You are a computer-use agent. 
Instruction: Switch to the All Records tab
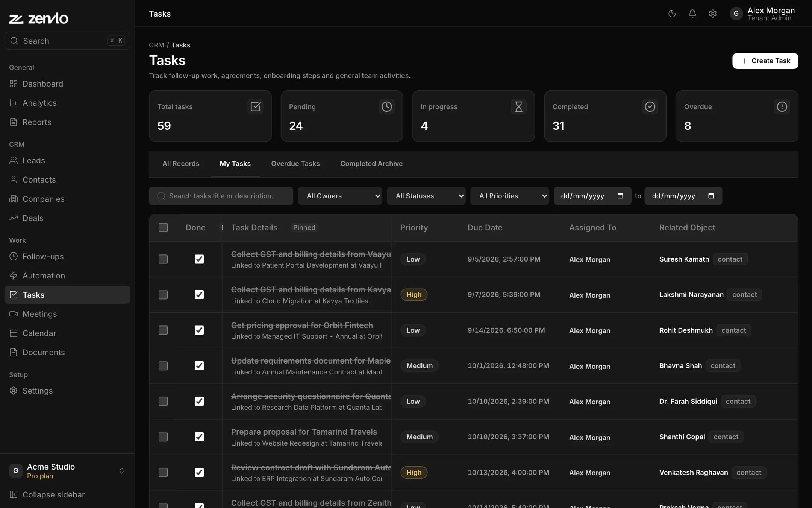tap(181, 164)
